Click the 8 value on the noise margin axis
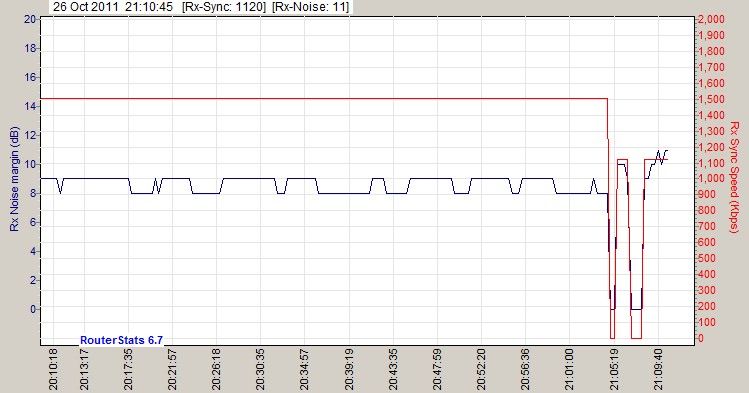The height and width of the screenshot is (393, 749). [x=32, y=193]
